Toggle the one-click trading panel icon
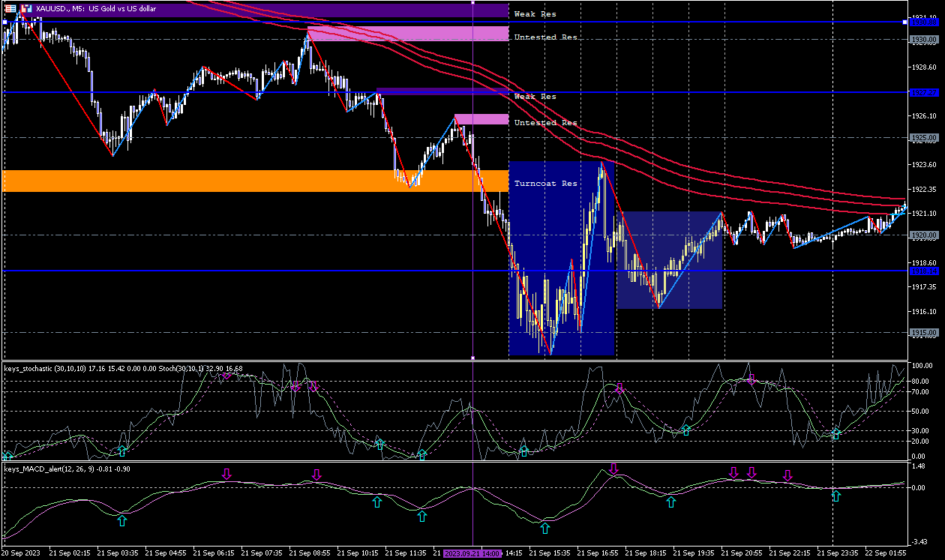 (x=25, y=9)
